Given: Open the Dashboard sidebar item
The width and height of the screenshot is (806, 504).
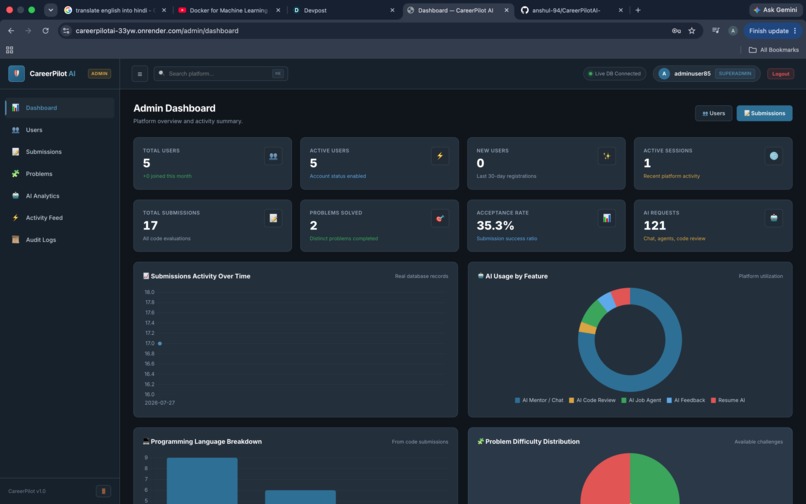Looking at the screenshot, I should pos(60,108).
